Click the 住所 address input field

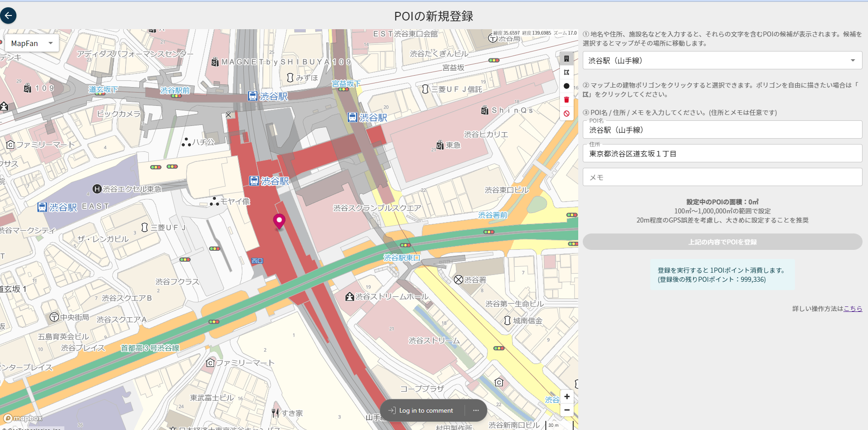(x=722, y=153)
